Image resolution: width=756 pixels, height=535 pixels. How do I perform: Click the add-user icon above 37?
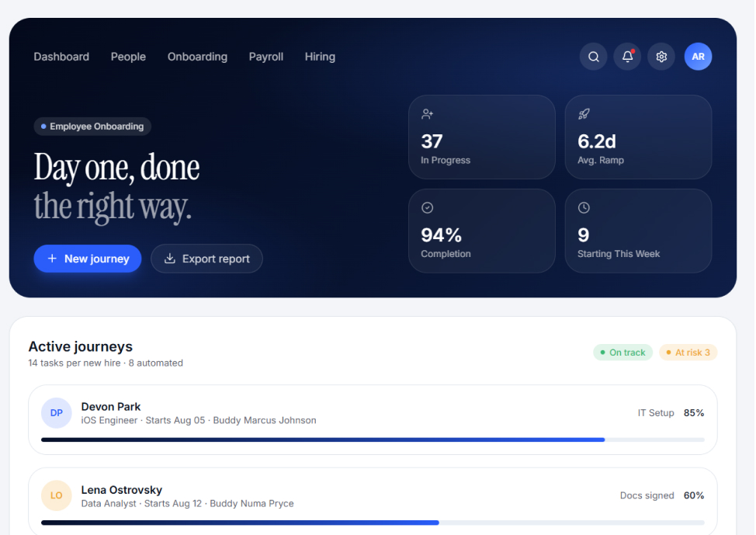427,114
